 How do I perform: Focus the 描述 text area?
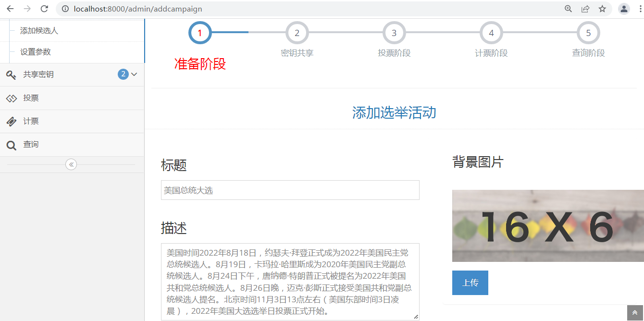click(290, 282)
